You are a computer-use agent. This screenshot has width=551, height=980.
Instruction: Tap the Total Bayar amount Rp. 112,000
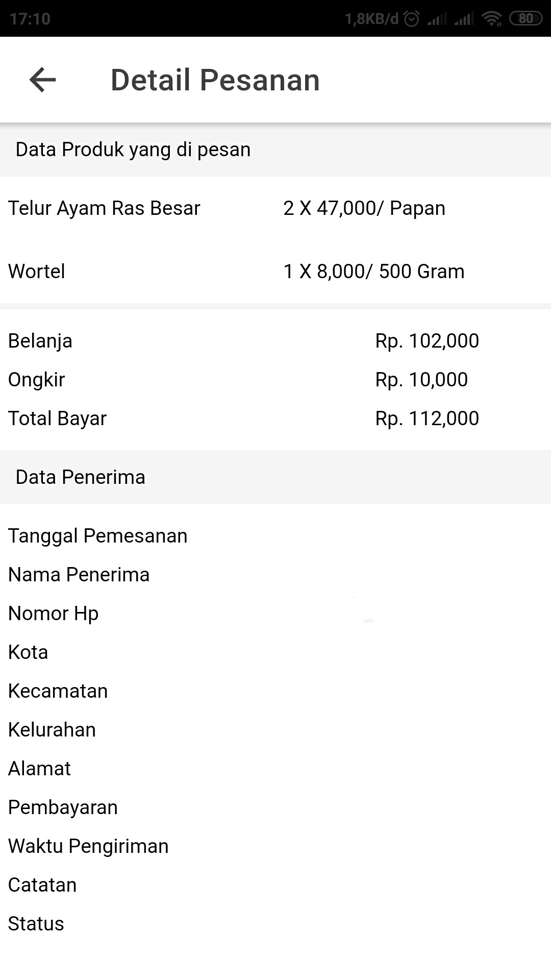coord(427,419)
